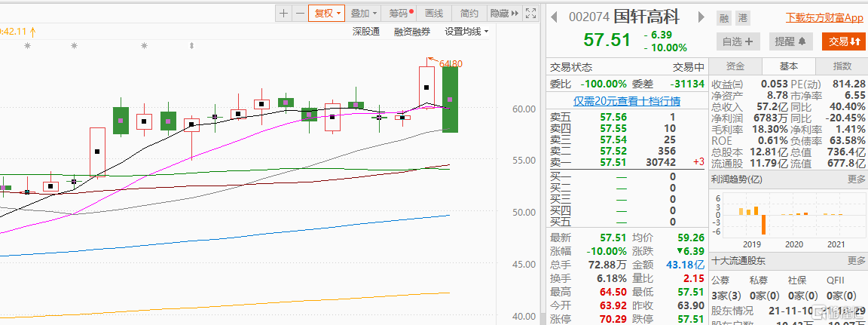Click the stock code 002074
The height and width of the screenshot is (325, 868).
pos(589,17)
